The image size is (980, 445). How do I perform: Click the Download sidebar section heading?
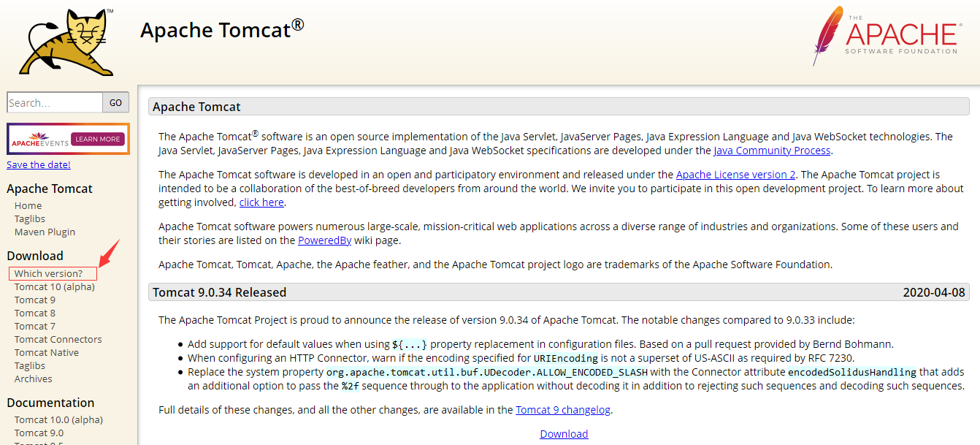pyautogui.click(x=35, y=256)
